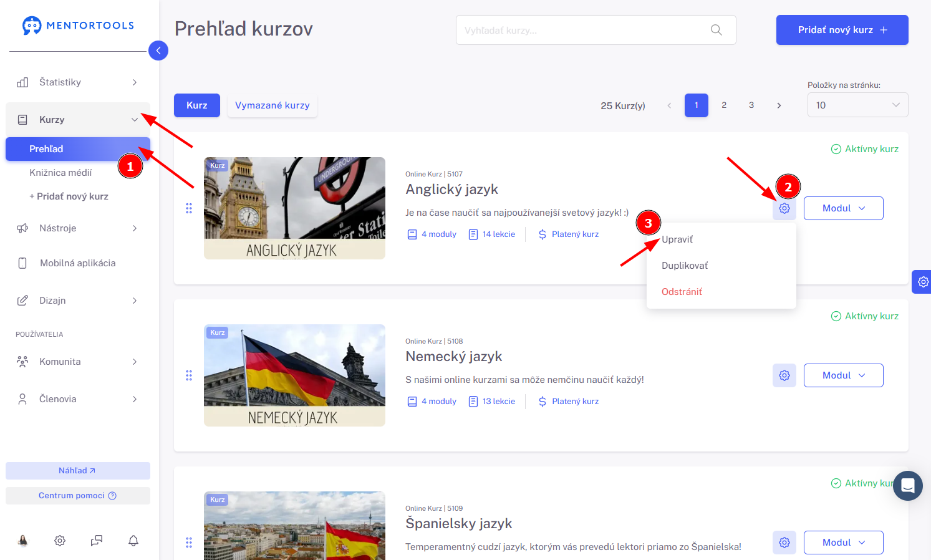Click the gear icon for Anglický jazyk course
The image size is (931, 560).
pos(784,208)
